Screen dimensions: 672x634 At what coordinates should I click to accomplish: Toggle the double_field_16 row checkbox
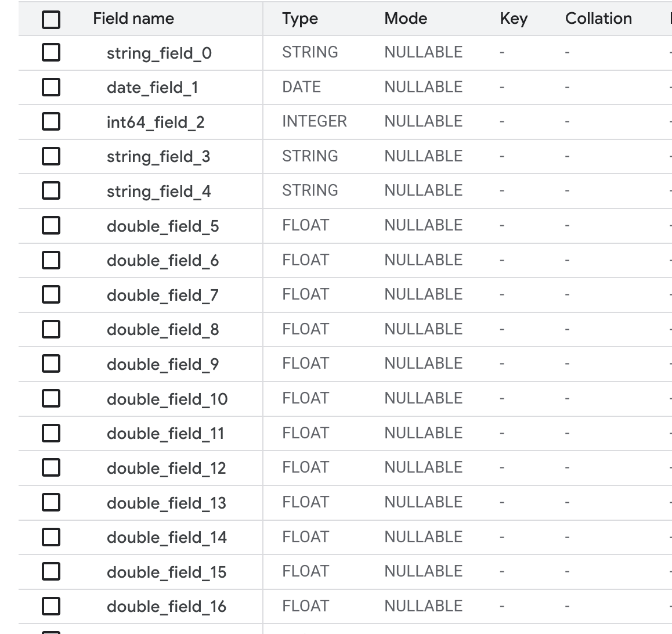point(51,606)
